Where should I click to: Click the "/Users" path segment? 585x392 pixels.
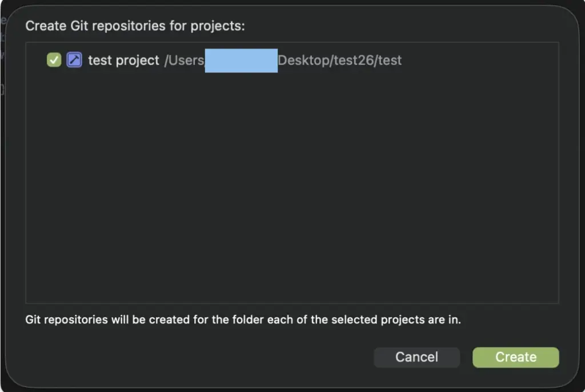tap(184, 60)
